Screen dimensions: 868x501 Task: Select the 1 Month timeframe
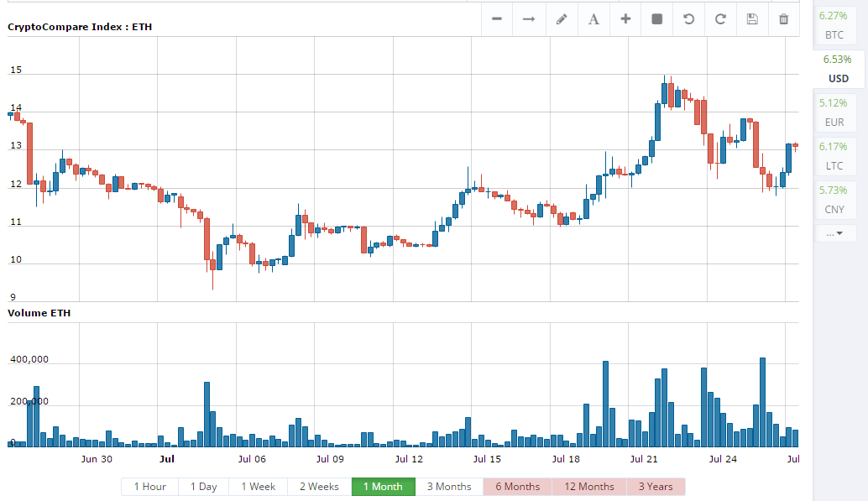(383, 487)
